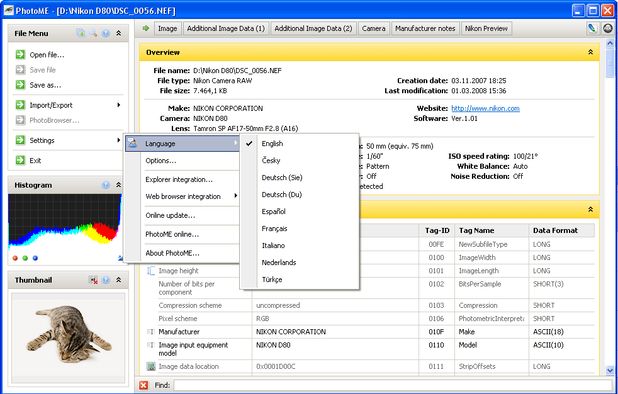The image size is (618, 394).
Task: Click the vertical scrollbar down arrow
Action: click(610, 370)
